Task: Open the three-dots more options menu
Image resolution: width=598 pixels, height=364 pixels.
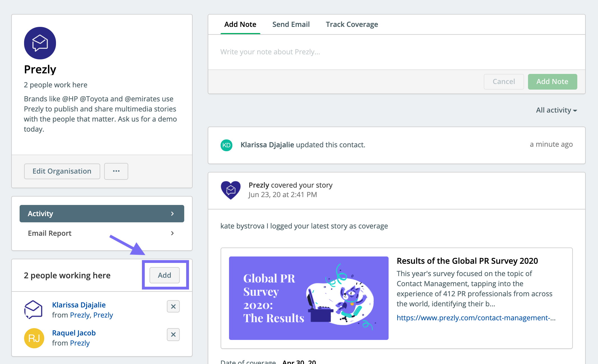Action: (116, 171)
